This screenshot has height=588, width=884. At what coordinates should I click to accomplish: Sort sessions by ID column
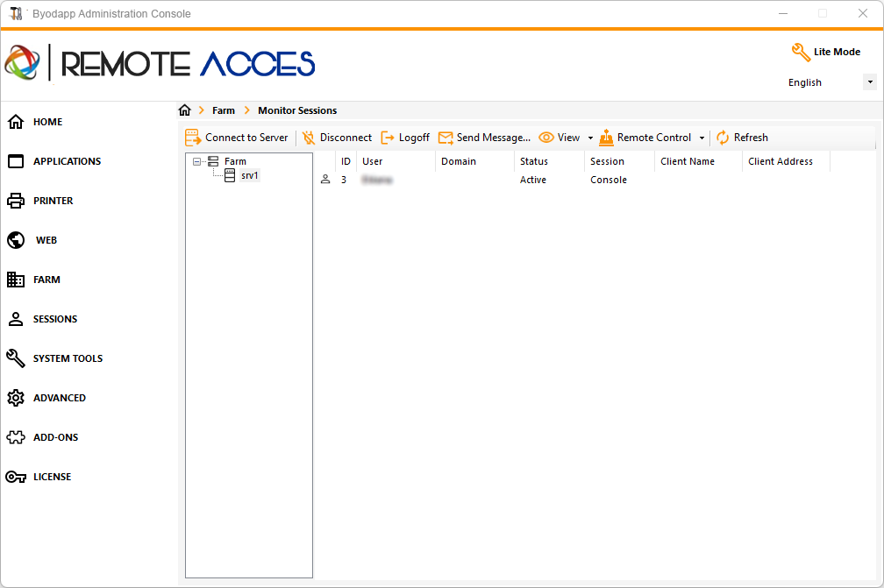tap(346, 161)
